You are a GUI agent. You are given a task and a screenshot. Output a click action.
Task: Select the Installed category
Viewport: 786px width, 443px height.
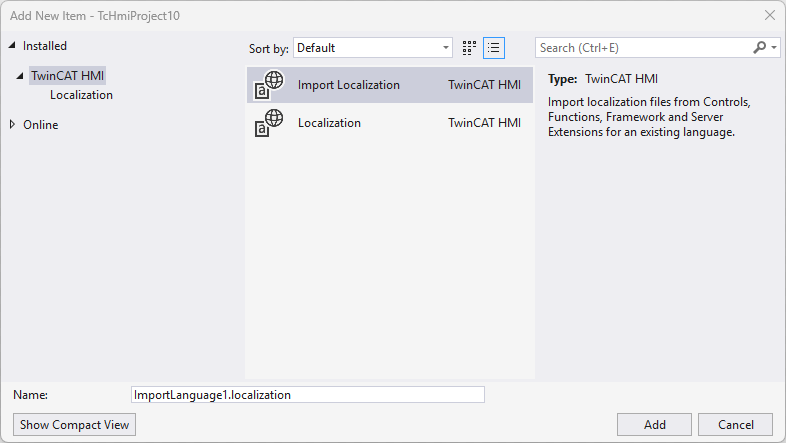tap(45, 46)
